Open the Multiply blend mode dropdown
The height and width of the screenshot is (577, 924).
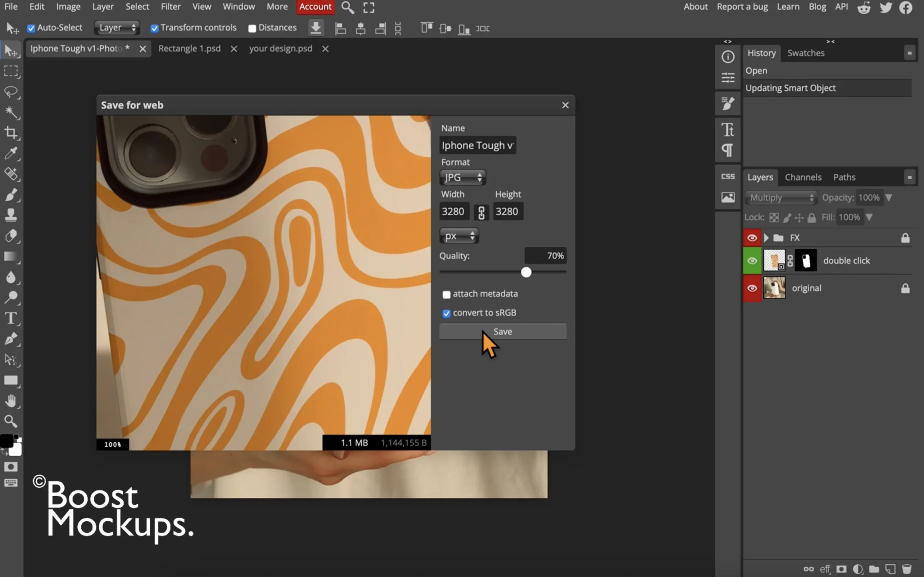tap(781, 198)
